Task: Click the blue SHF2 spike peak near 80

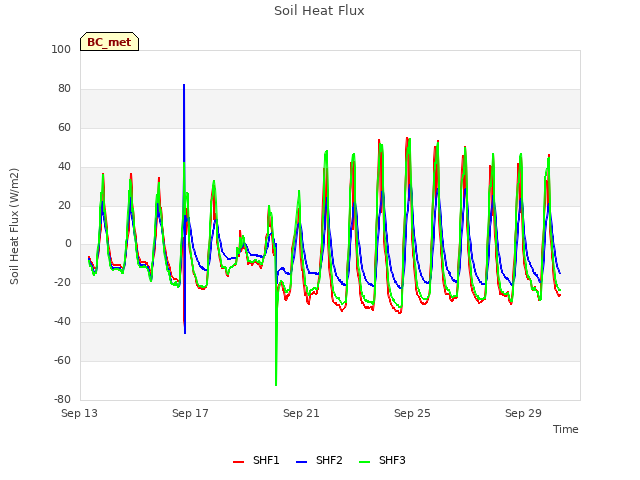Action: [184, 85]
